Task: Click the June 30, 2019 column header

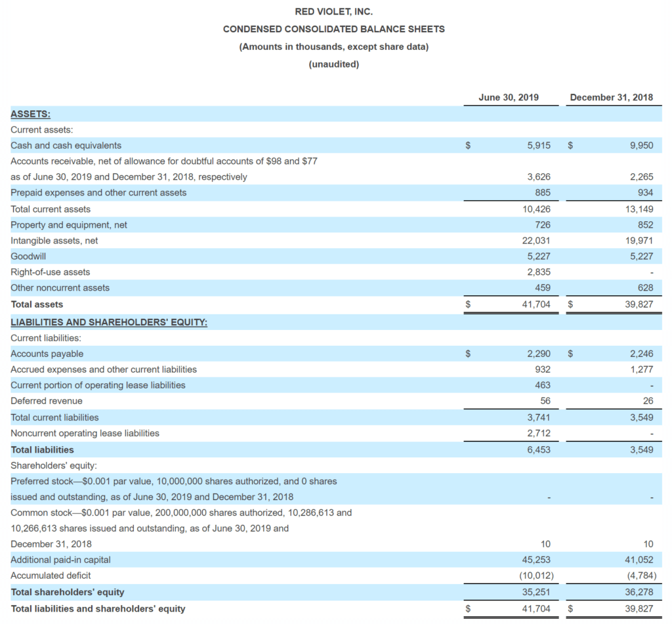Action: 509,98
